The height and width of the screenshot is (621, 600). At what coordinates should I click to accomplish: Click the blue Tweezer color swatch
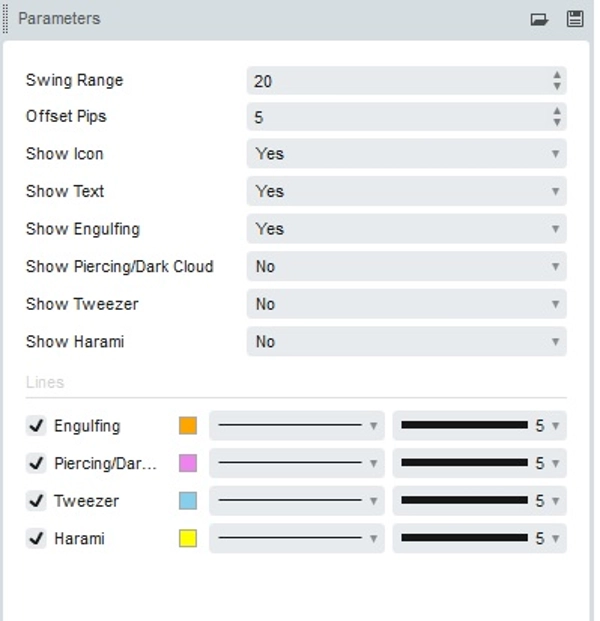188,501
